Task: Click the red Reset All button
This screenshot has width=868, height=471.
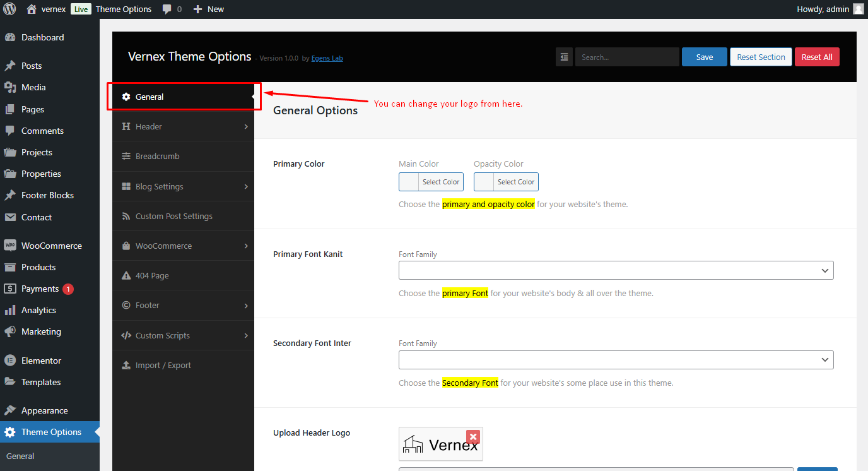Action: coord(817,57)
